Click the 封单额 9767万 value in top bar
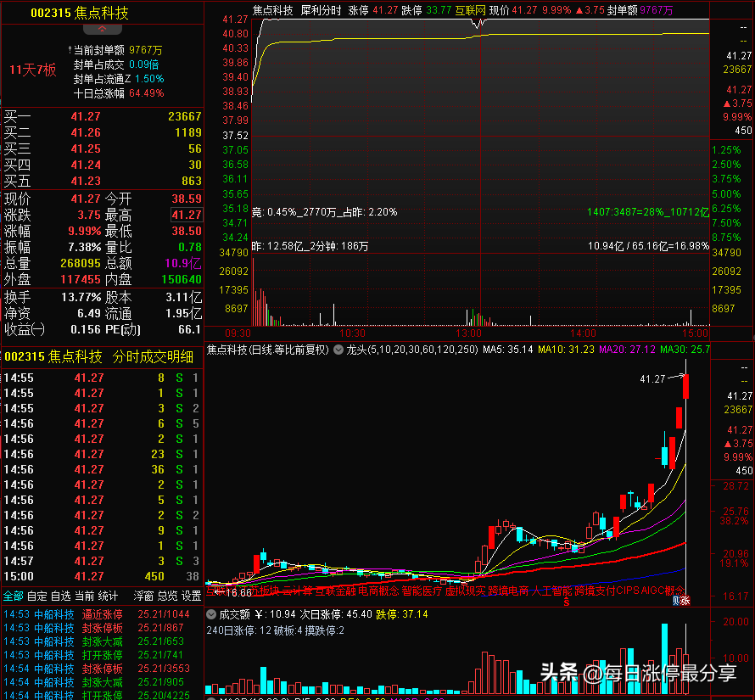This screenshot has height=700, width=755. pyautogui.click(x=640, y=10)
